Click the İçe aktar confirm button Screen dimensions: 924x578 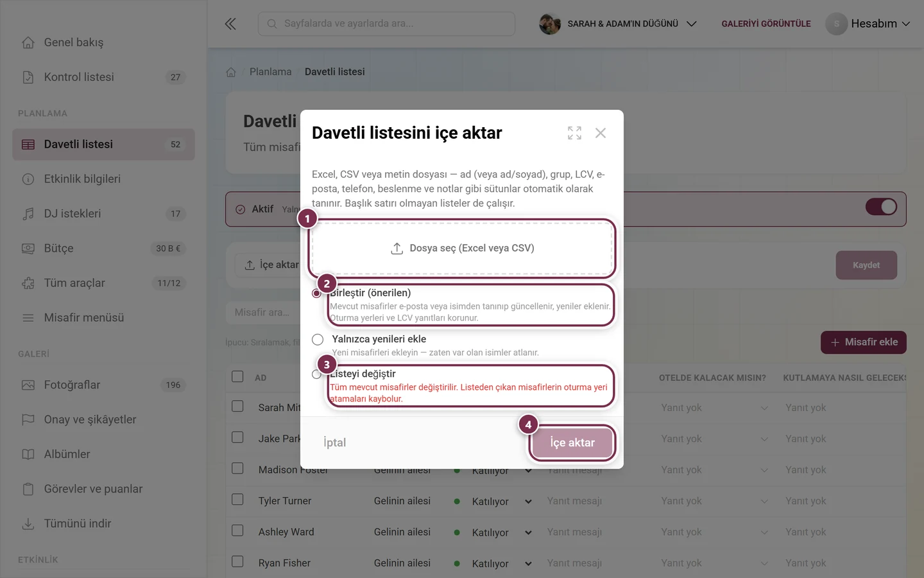pyautogui.click(x=572, y=442)
